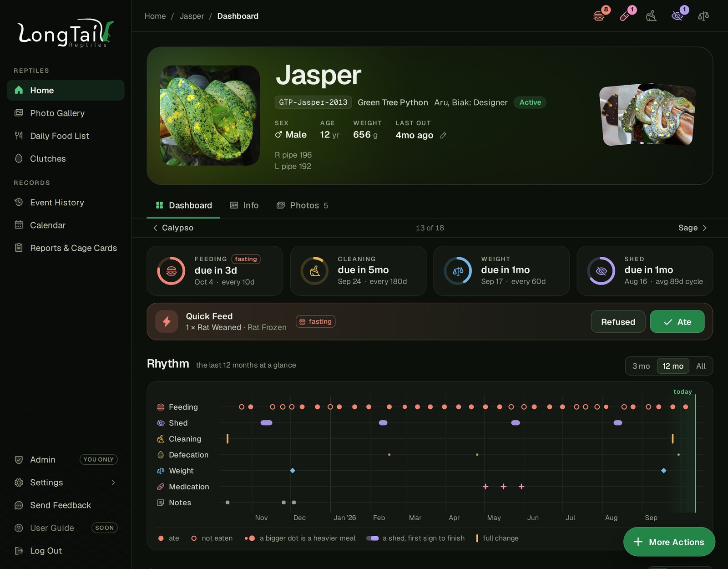The image size is (728, 569).
Task: Open the weight scale icon in top bar
Action: click(x=703, y=16)
